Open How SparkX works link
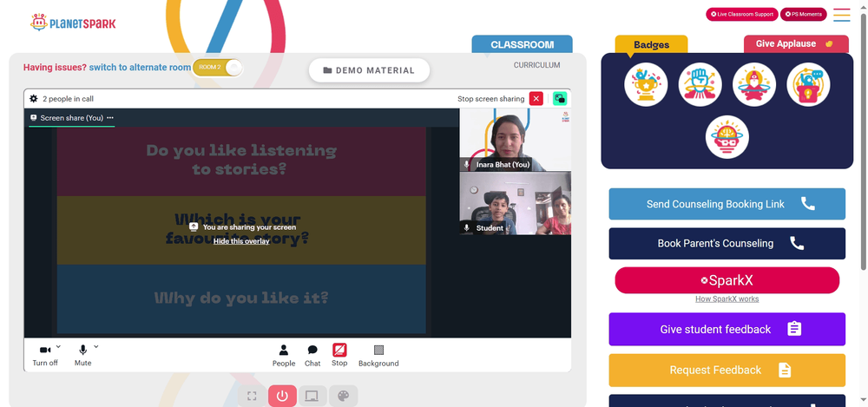Image resolution: width=868 pixels, height=407 pixels. click(727, 299)
